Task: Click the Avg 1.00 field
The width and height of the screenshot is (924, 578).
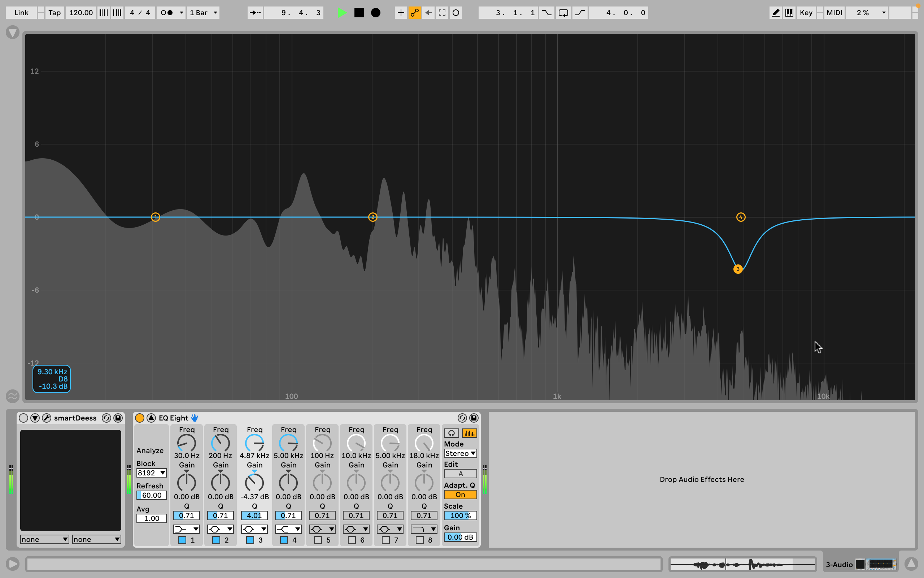Action: point(151,518)
